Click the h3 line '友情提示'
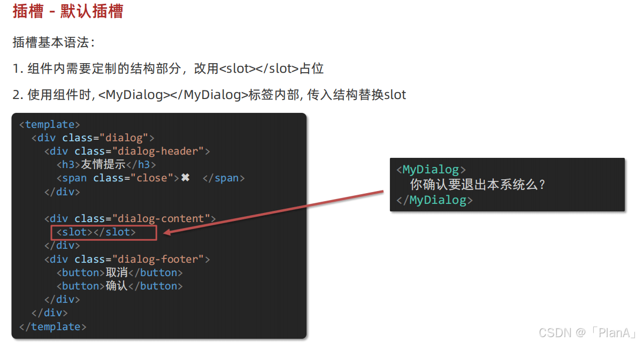This screenshot has width=644, height=343. (x=106, y=164)
